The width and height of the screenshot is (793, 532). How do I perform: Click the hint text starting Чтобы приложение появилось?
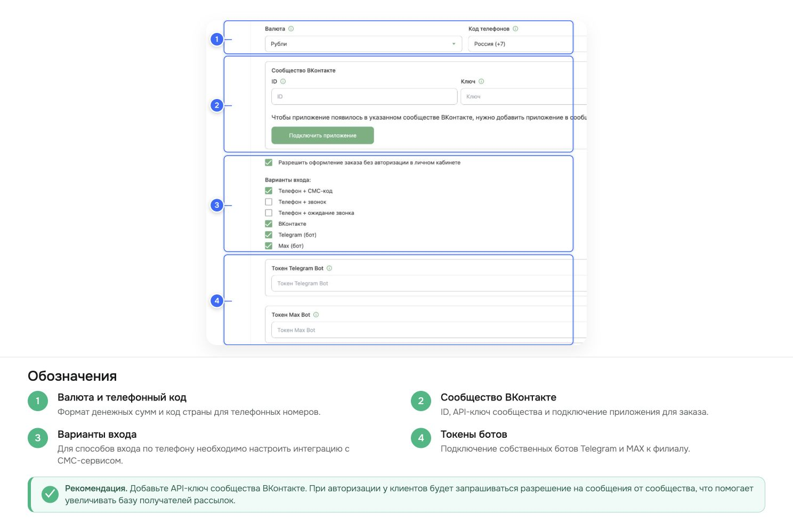pos(429,117)
